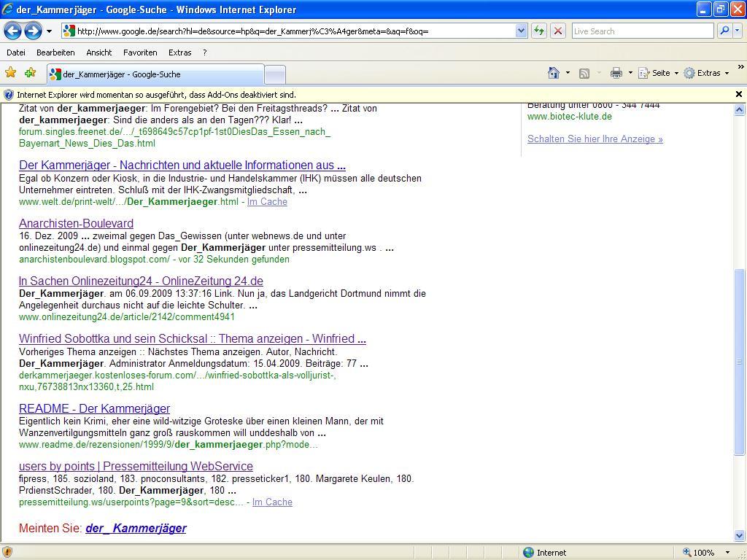Open the recent pages dropdown beside Forward
The image size is (747, 560).
click(49, 31)
